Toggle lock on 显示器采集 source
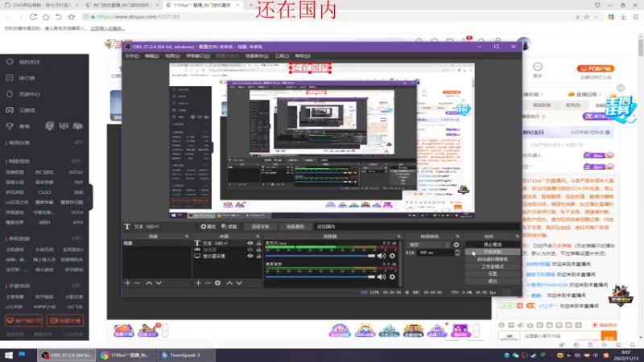The height and width of the screenshot is (362, 644). tap(258, 256)
